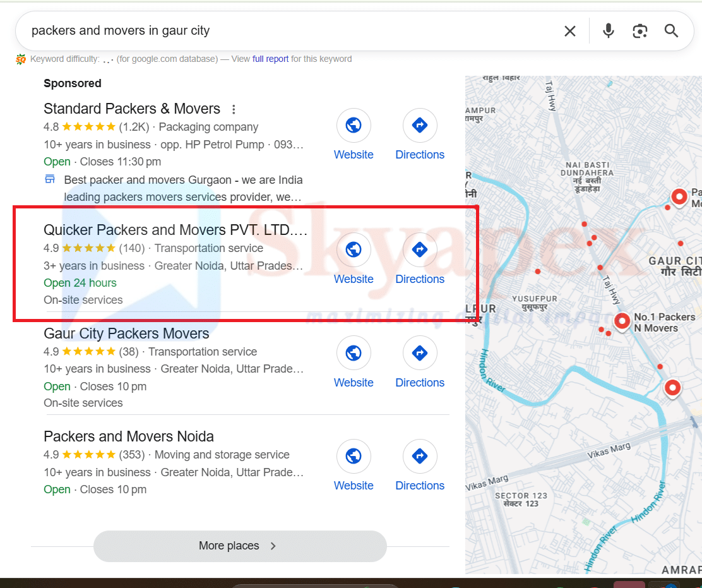Get directions to Packers and Movers Noida
Screen dimensions: 702x588
point(420,456)
